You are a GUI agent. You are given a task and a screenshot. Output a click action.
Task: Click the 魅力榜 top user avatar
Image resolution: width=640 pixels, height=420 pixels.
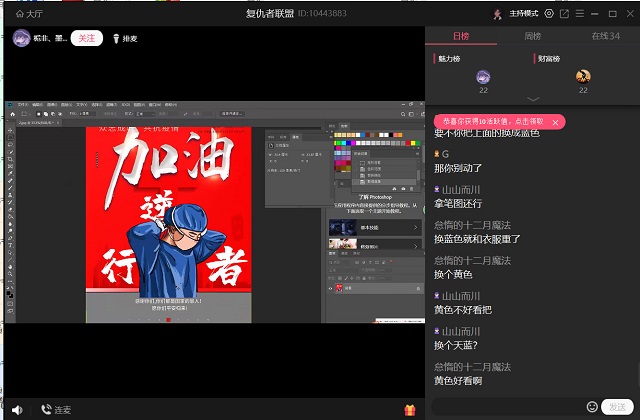483,77
